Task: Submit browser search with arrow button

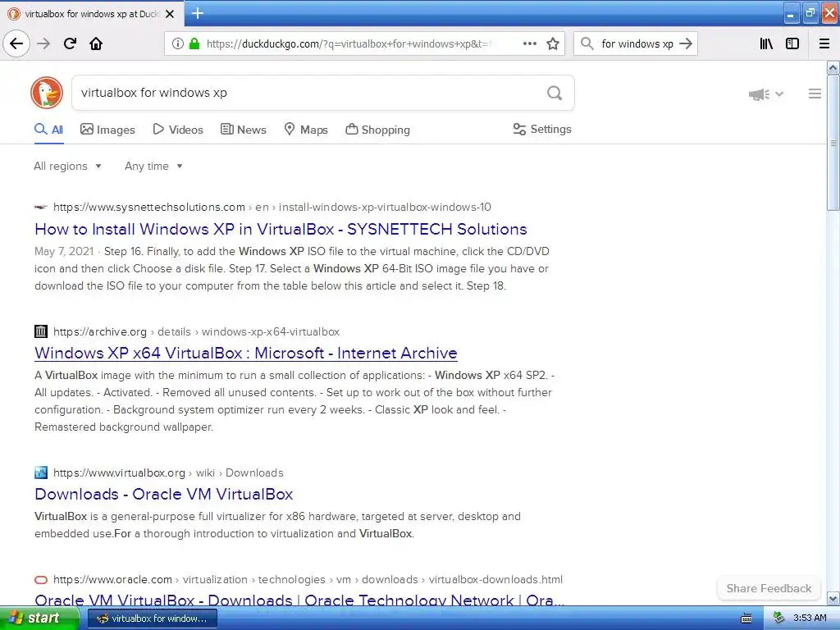Action: point(686,43)
